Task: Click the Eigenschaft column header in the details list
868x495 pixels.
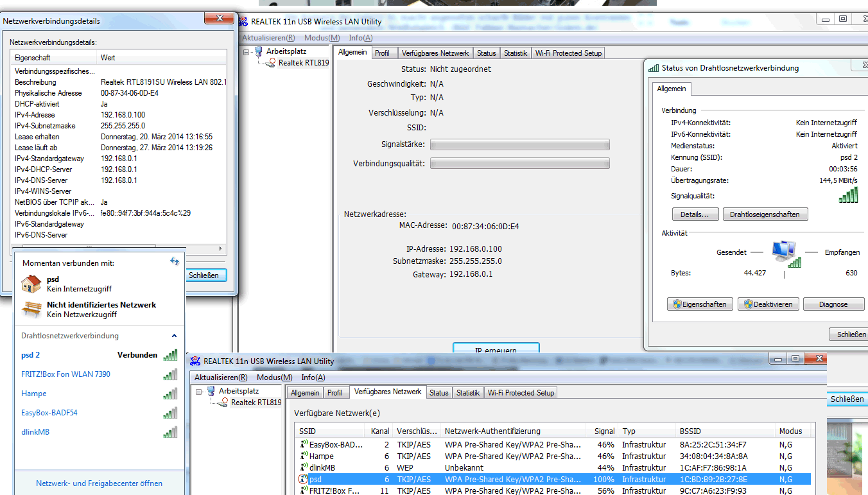Action: pos(55,58)
